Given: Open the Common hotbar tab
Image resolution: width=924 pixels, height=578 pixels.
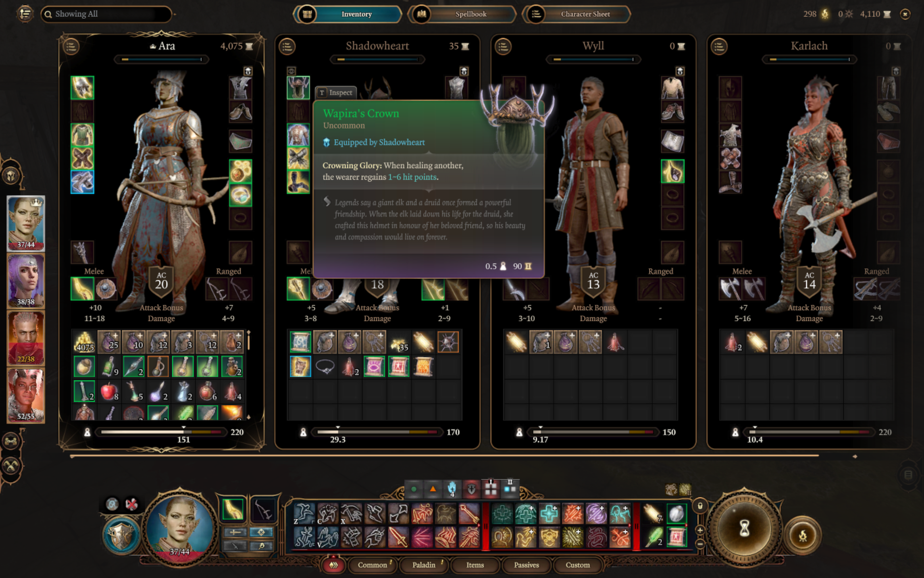Looking at the screenshot, I should click(x=372, y=565).
